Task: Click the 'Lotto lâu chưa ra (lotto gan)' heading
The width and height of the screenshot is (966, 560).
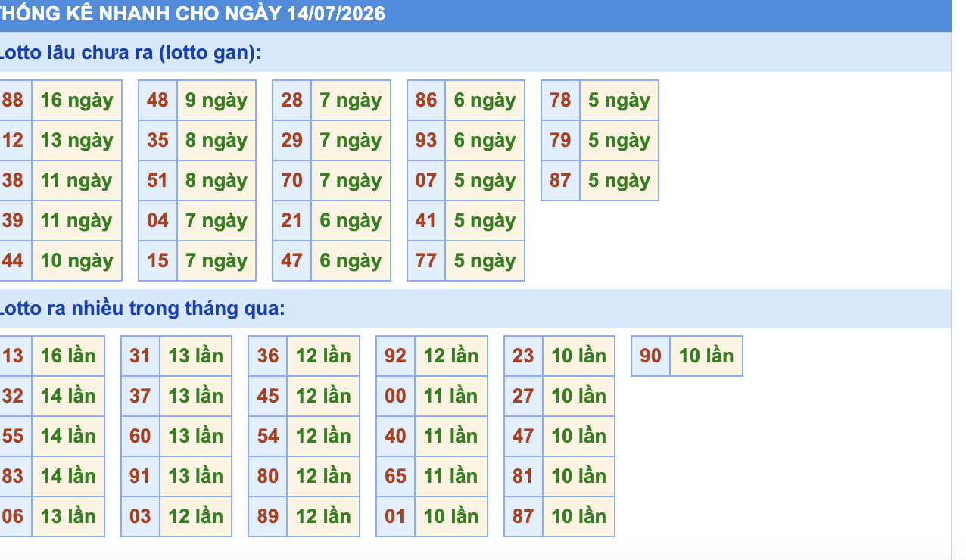Action: [130, 53]
